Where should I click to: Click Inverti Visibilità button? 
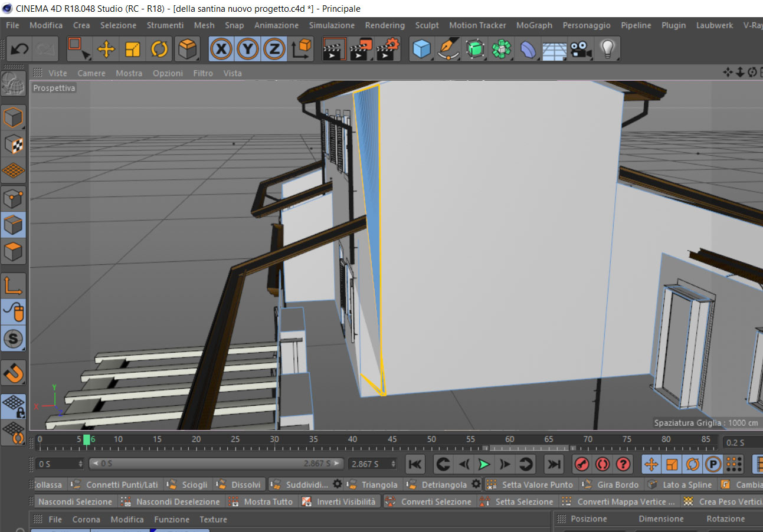pyautogui.click(x=346, y=501)
